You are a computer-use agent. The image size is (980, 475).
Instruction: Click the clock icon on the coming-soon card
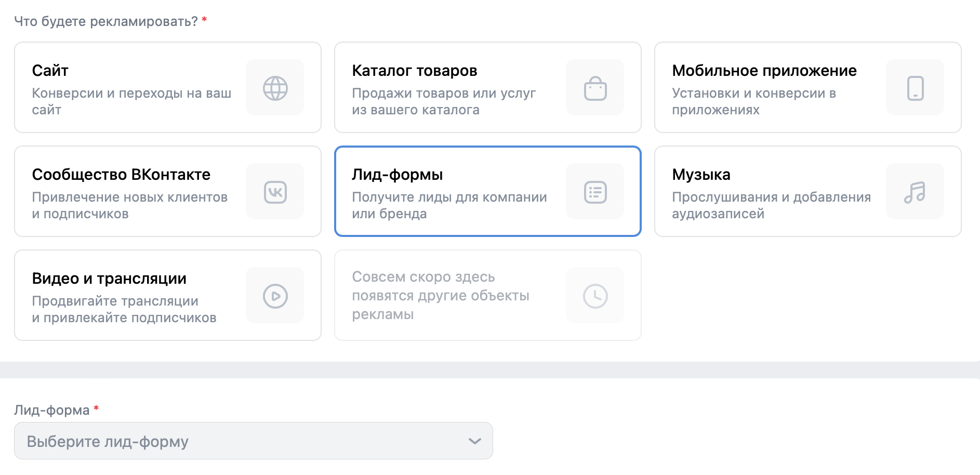coord(595,296)
